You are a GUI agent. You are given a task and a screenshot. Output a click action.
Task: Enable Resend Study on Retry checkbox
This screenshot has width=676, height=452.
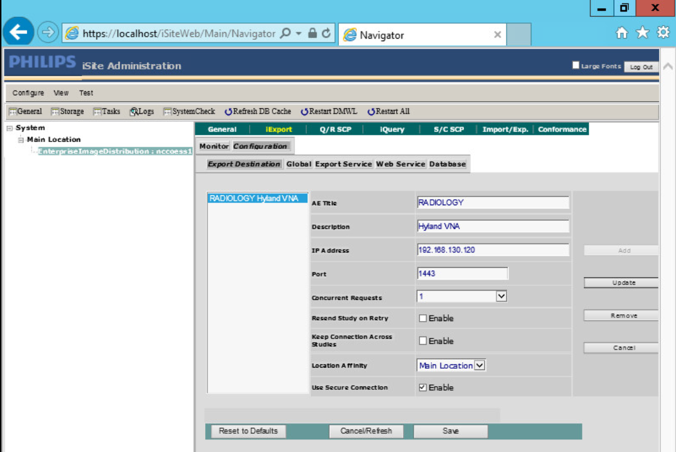[423, 318]
